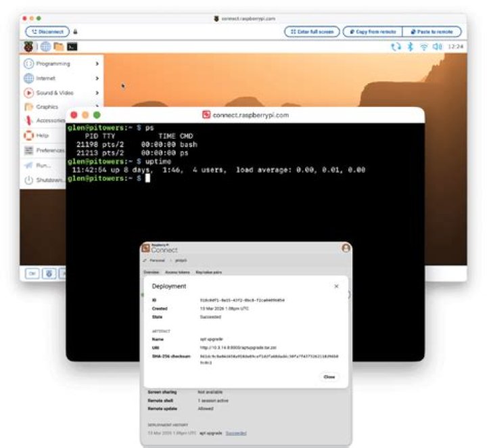Click the terminal cursor at the last prompt
487x448 pixels.
tap(148, 178)
